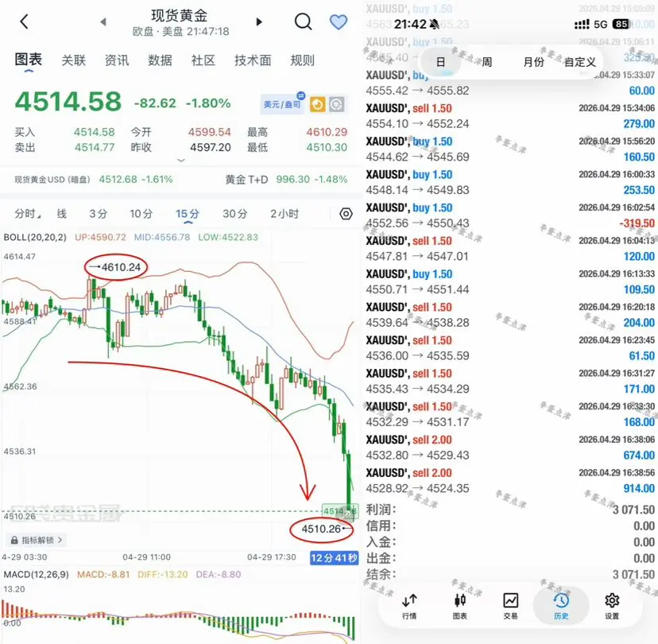
Task: Switch to previous instrument with left triangle
Action: pyautogui.click(x=103, y=21)
